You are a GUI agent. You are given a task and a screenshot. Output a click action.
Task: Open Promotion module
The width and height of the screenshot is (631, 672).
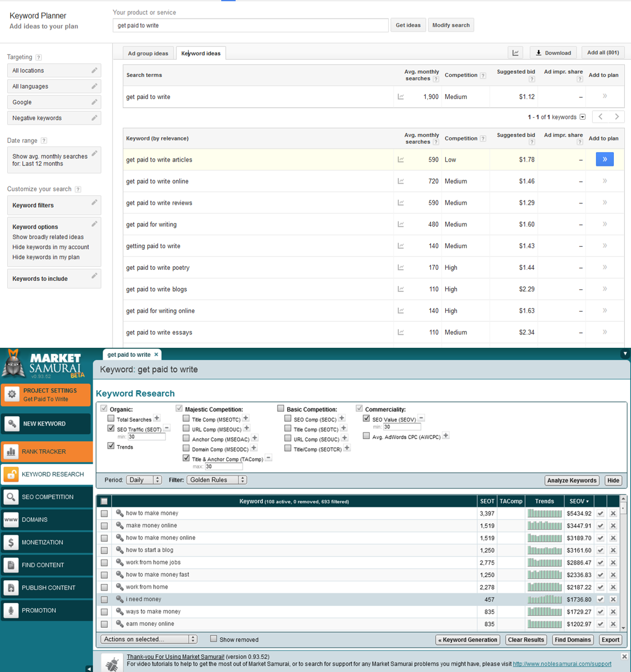coord(47,610)
